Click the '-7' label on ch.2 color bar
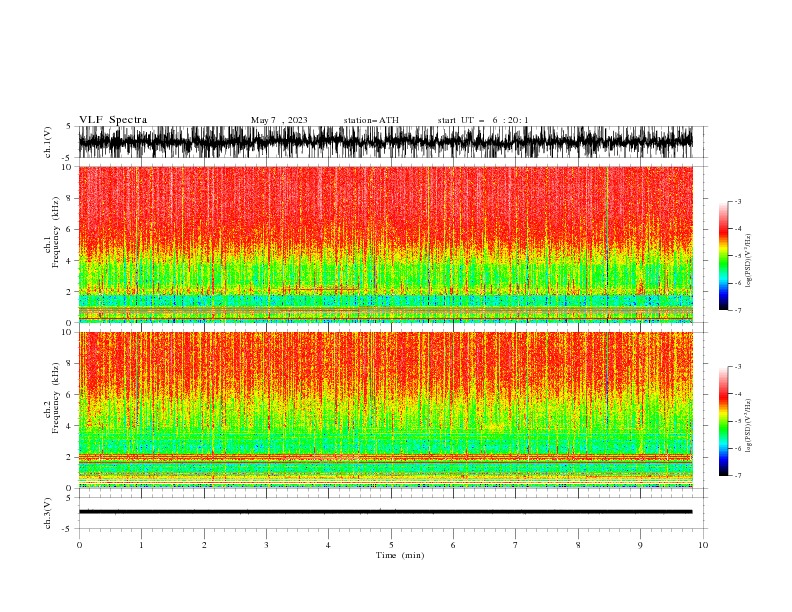Image resolution: width=792 pixels, height=612 pixels. pyautogui.click(x=737, y=476)
